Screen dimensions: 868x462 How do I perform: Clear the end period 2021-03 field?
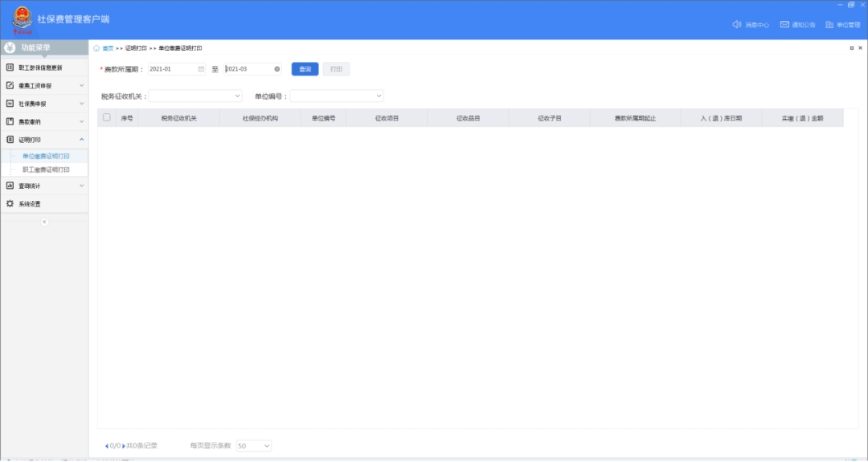277,69
